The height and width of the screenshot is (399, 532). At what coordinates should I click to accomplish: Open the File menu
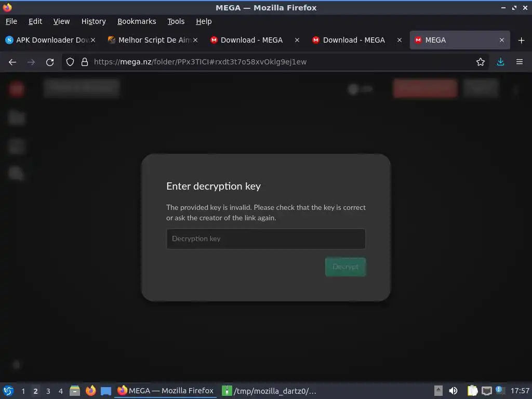pyautogui.click(x=11, y=21)
